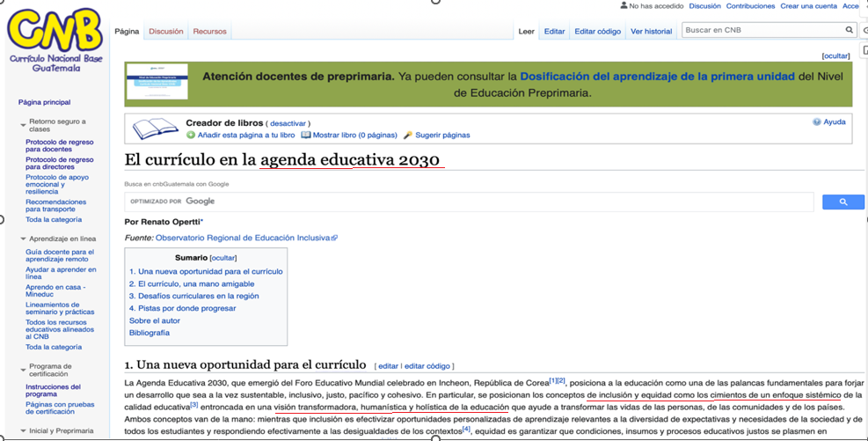
Task: Collapse the 'Retorno seguro a clases' section
Action: click(23, 125)
